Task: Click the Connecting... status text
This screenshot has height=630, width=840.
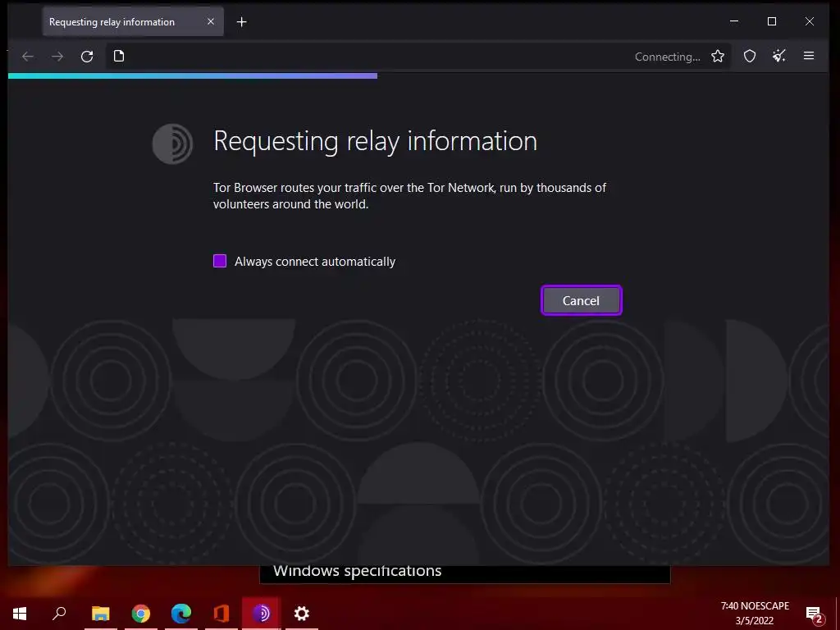Action: (x=668, y=57)
